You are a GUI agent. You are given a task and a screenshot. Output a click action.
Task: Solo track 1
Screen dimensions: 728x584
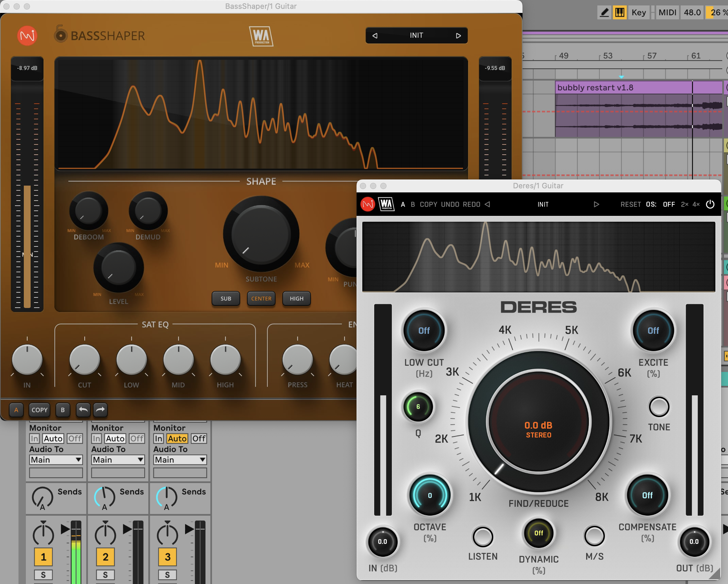(43, 575)
